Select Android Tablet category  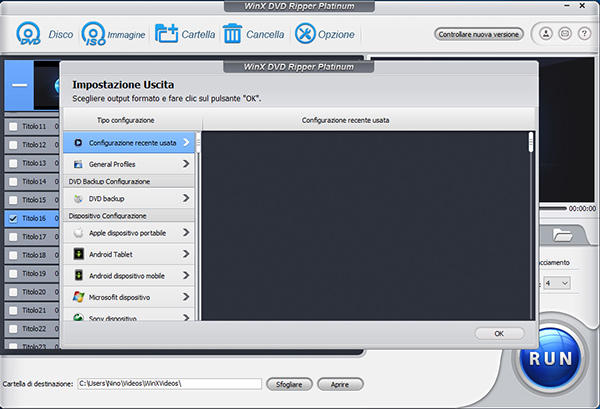click(x=129, y=254)
